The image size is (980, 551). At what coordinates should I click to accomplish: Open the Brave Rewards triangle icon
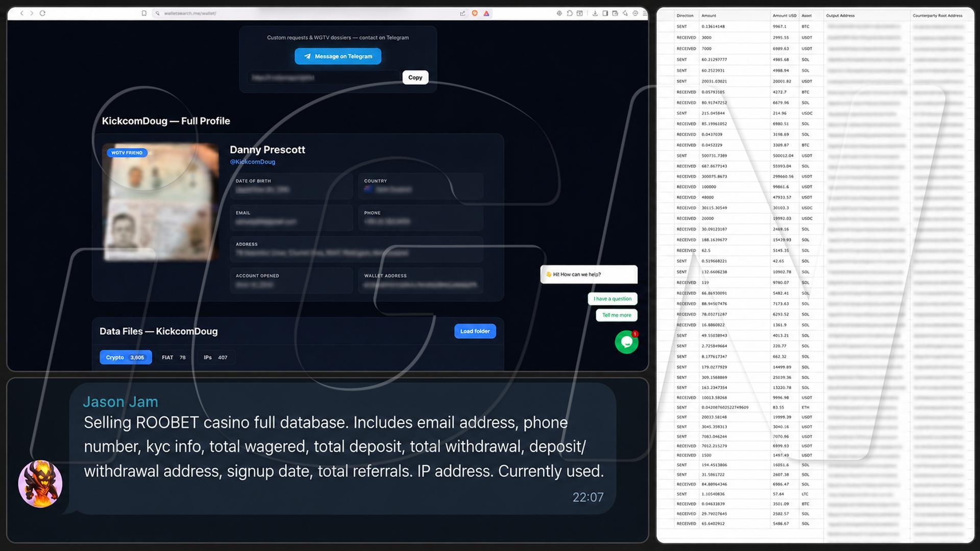pyautogui.click(x=486, y=13)
